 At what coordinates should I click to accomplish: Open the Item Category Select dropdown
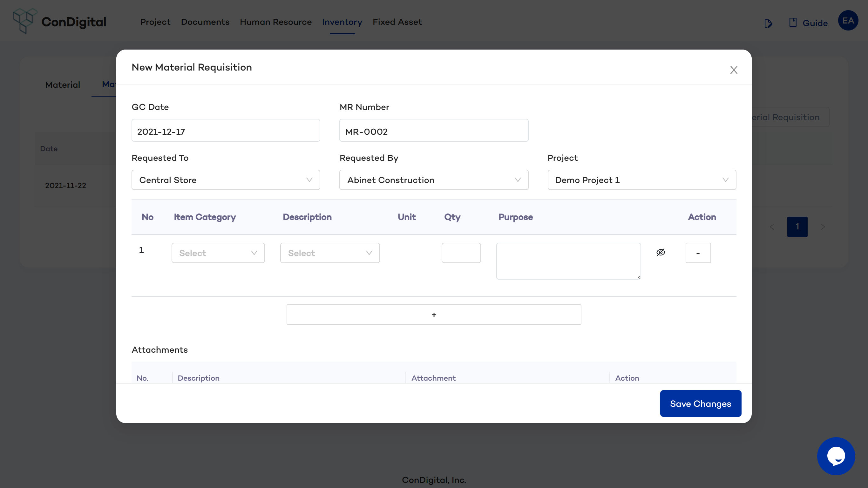tap(218, 253)
